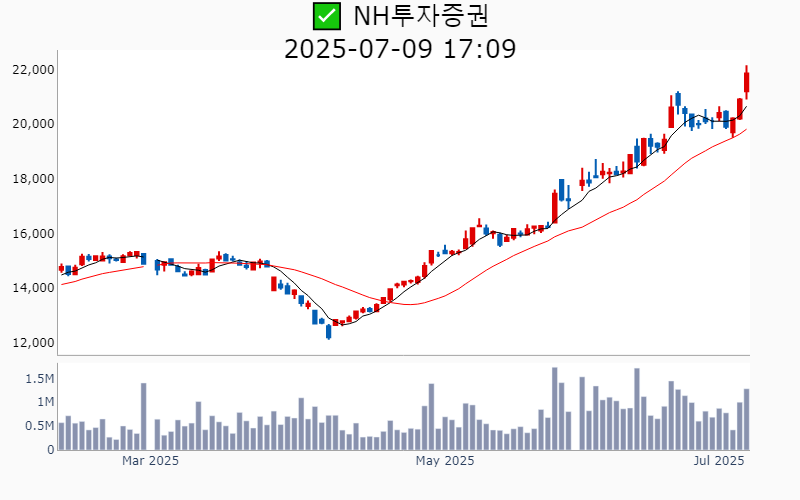Image resolution: width=800 pixels, height=500 pixels.
Task: Click the latest red candlestick above 22,000
Action: pos(746,82)
